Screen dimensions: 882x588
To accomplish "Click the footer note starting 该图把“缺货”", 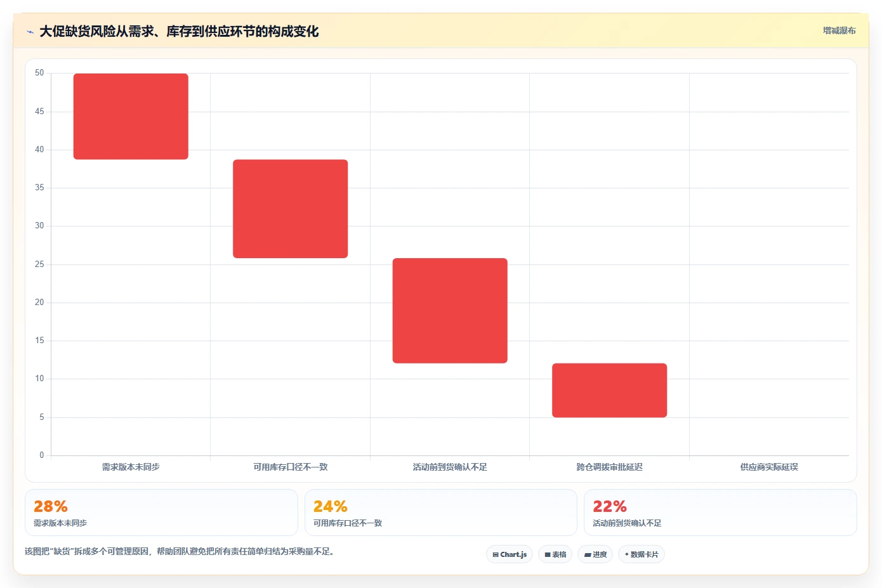I will pos(179,552).
